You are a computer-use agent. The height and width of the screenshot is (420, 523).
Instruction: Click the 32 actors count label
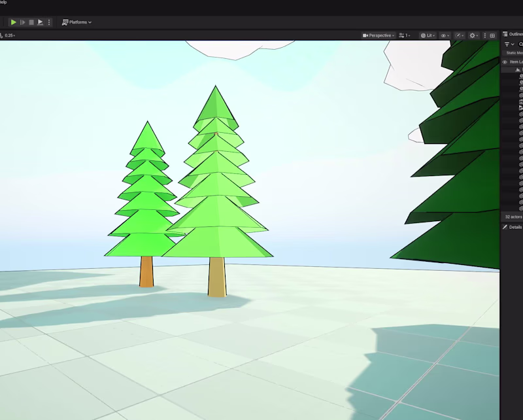(514, 216)
